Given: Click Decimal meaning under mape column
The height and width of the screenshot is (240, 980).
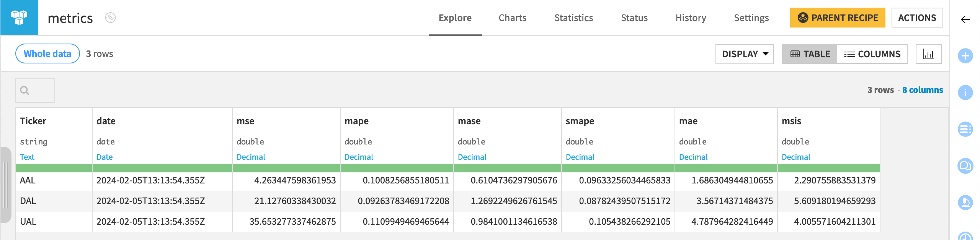Looking at the screenshot, I should [359, 157].
